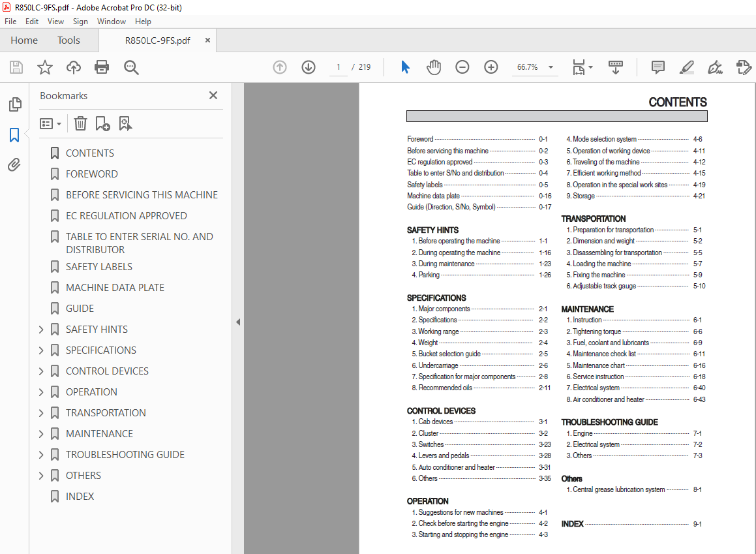Toggle the Bookmarks panel sidebar icon
The height and width of the screenshot is (554, 756).
pos(14,135)
